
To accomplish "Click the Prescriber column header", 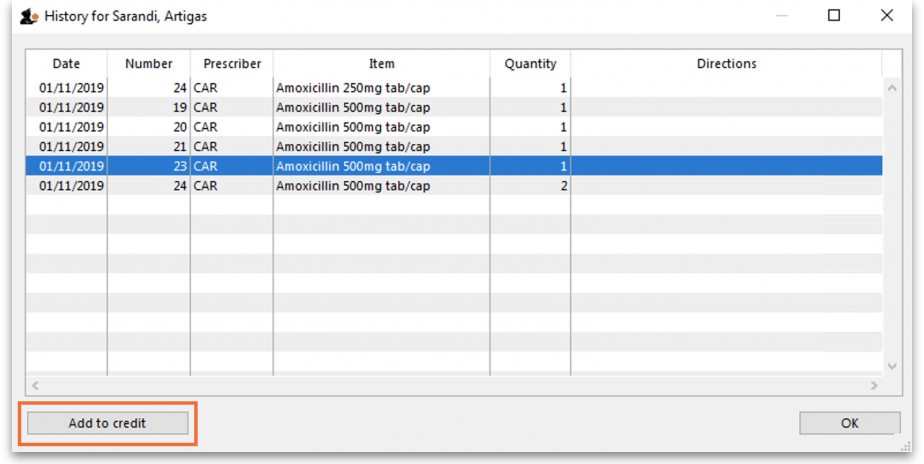I will (232, 64).
